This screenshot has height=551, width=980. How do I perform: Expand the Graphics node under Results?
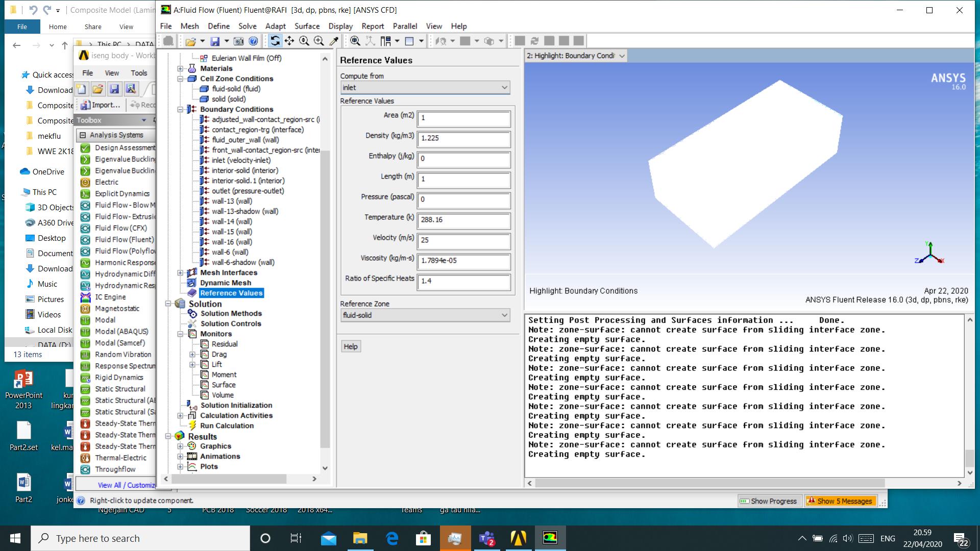(x=180, y=446)
